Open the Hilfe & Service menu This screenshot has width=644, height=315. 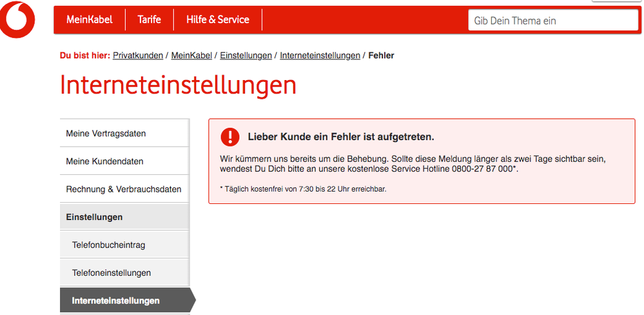pos(218,19)
